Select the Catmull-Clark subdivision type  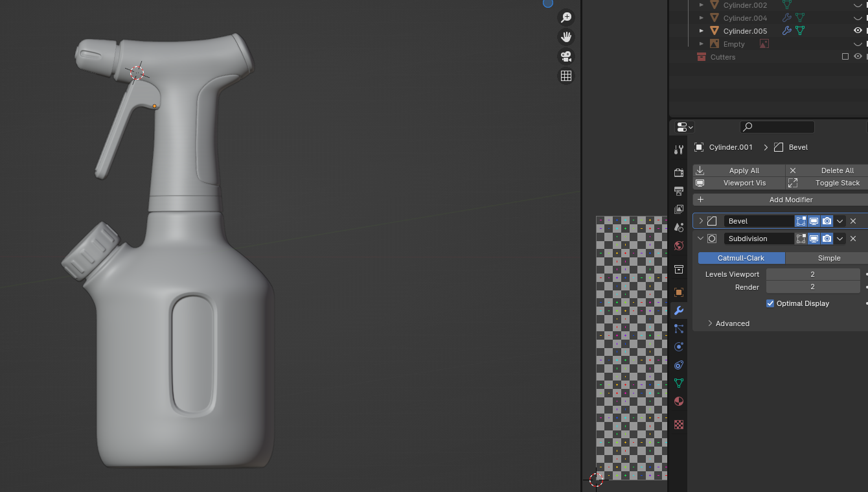742,258
